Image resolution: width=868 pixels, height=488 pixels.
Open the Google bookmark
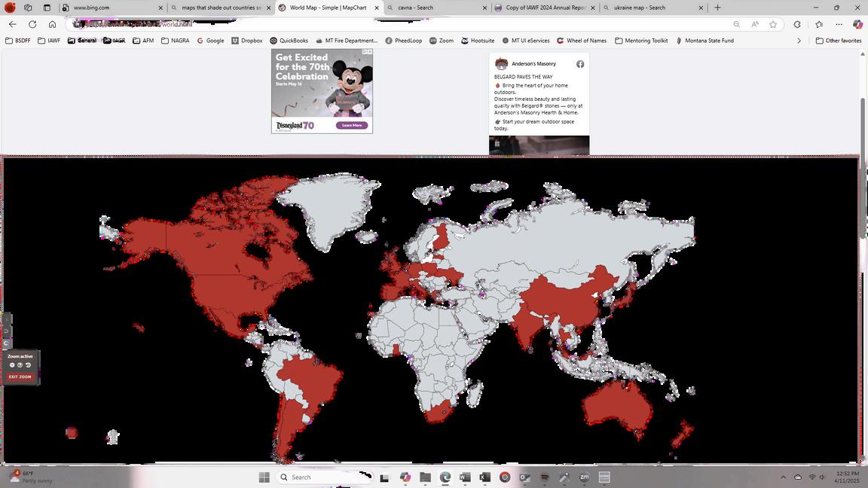point(210,41)
